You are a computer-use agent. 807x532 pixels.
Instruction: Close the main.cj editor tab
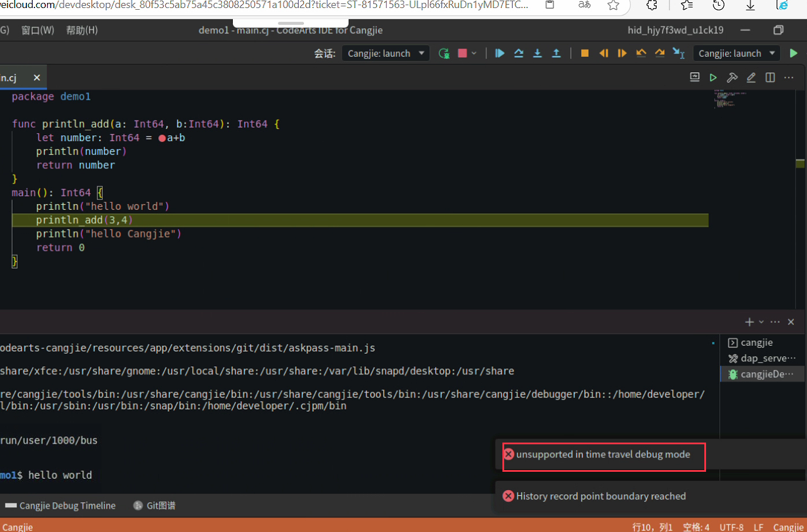click(37, 77)
